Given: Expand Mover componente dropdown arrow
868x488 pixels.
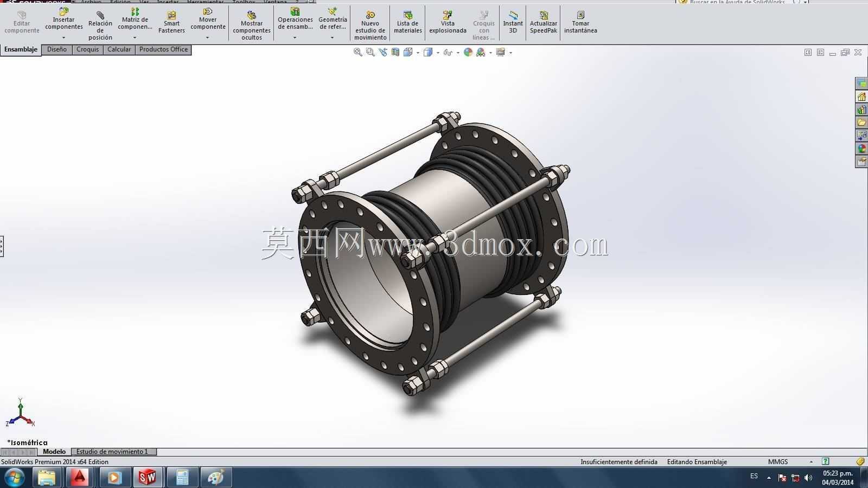Looking at the screenshot, I should pyautogui.click(x=208, y=37).
